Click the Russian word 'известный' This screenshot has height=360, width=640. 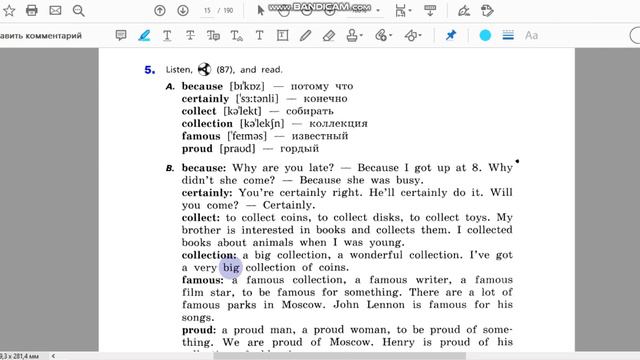[x=320, y=136]
